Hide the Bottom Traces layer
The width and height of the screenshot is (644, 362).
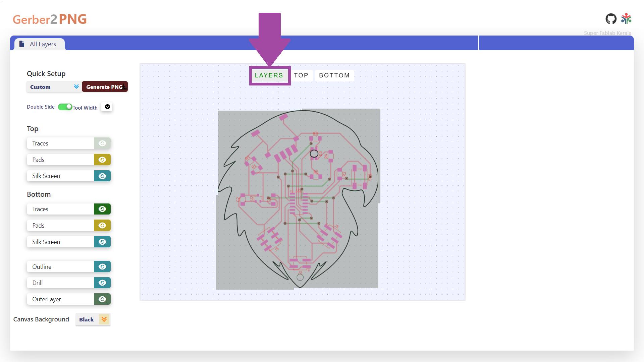[102, 209]
